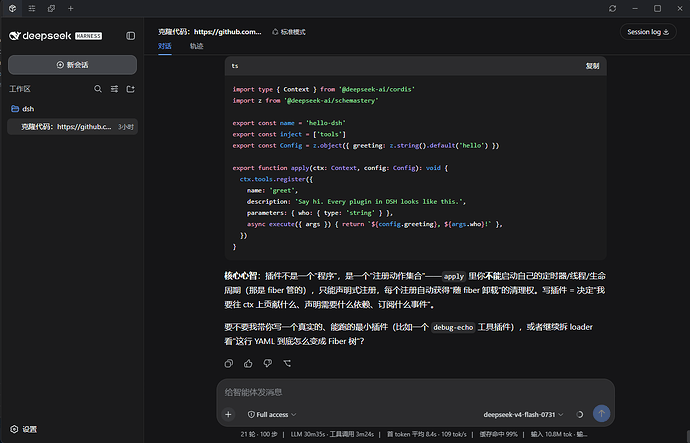The image size is (690, 443).
Task: Click the bold 核心心智 text
Action: [241, 276]
